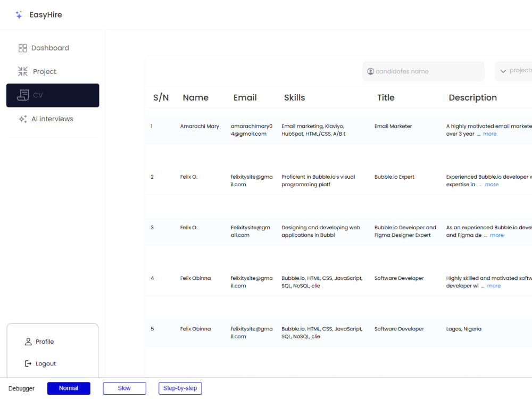Select the Amarachi Mary name cell
This screenshot has width=532, height=399.
[199, 126]
